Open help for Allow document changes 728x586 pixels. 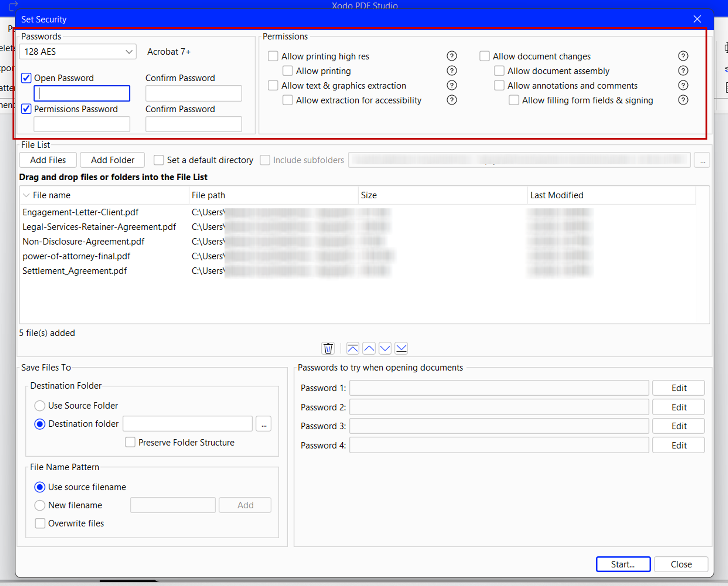(x=683, y=56)
